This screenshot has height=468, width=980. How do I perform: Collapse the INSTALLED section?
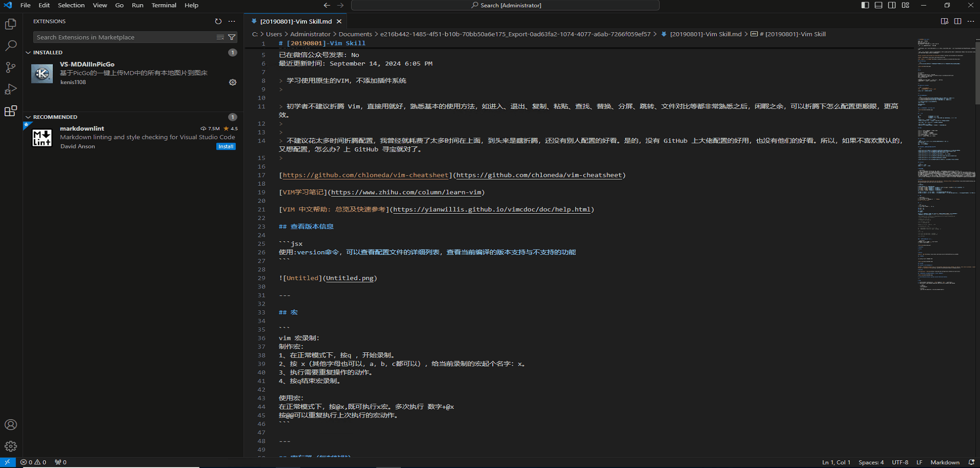point(29,52)
